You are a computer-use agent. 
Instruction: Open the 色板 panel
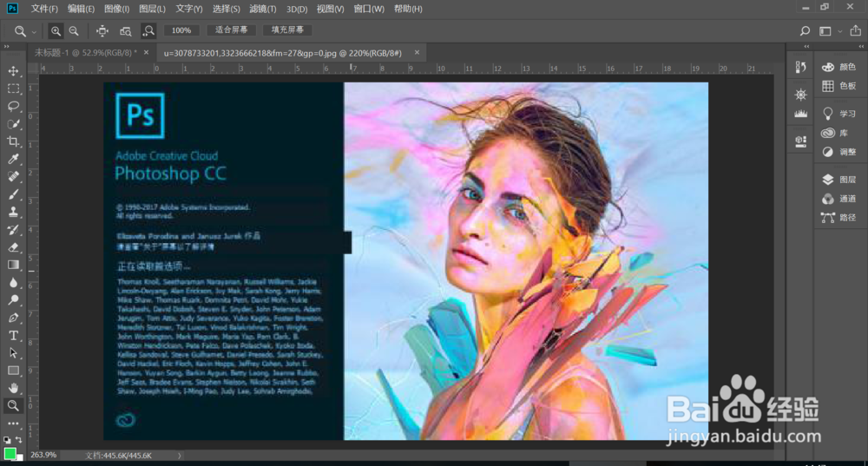pyautogui.click(x=838, y=86)
